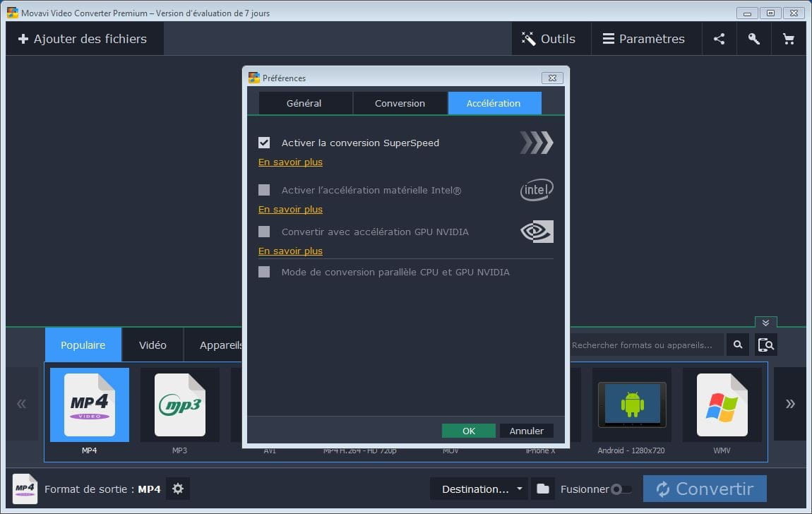The width and height of the screenshot is (812, 514).
Task: Click the shopping cart icon
Action: 788,39
